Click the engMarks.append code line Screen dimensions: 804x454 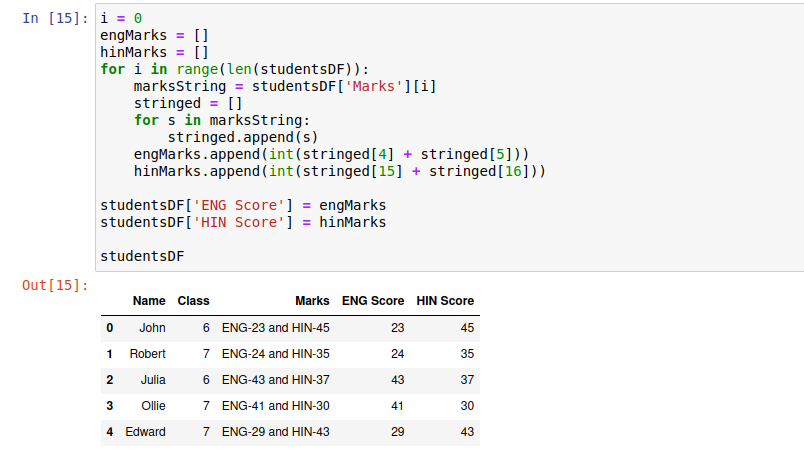(331, 154)
